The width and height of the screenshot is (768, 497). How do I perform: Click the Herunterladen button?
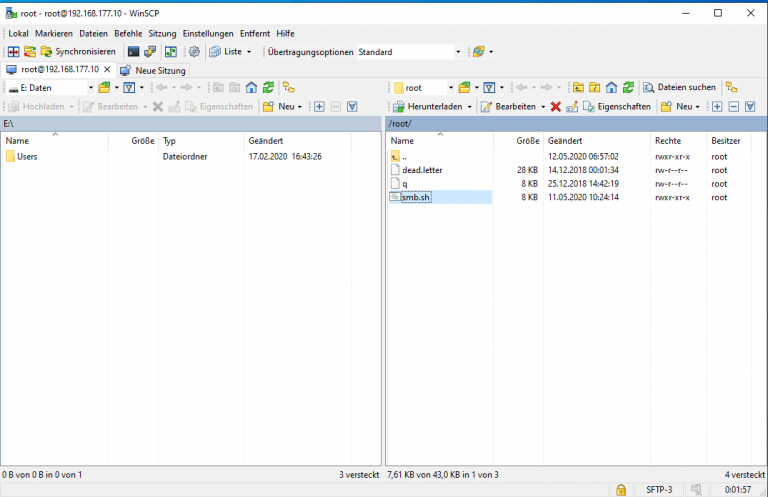(x=427, y=106)
